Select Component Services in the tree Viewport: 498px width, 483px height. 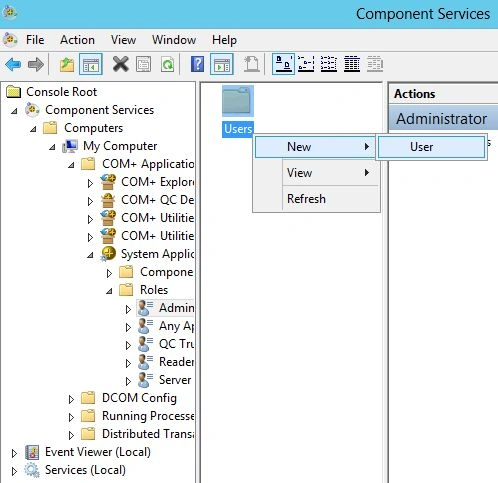click(99, 110)
